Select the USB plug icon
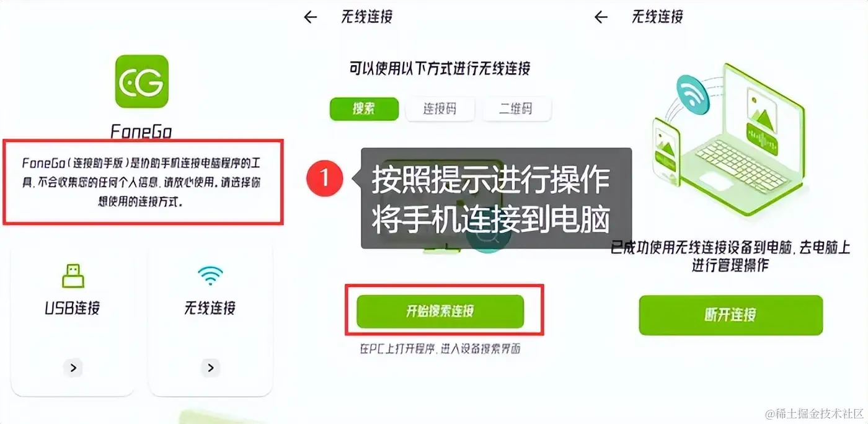The height and width of the screenshot is (424, 868). pos(73,275)
